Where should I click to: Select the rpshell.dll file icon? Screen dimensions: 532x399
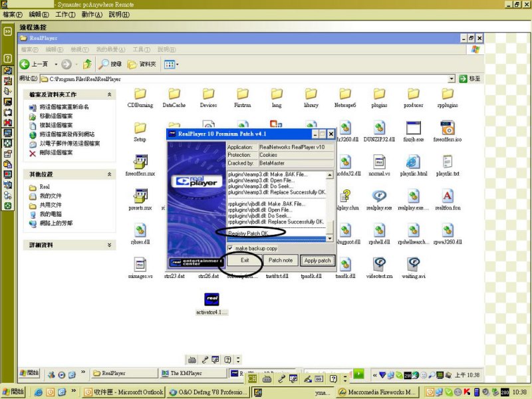pos(379,230)
